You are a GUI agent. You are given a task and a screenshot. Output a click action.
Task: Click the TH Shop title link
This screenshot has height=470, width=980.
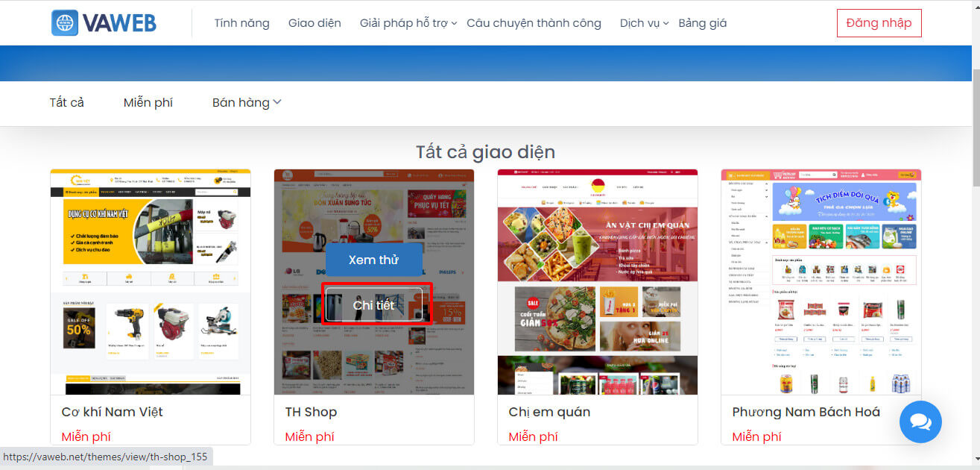311,412
